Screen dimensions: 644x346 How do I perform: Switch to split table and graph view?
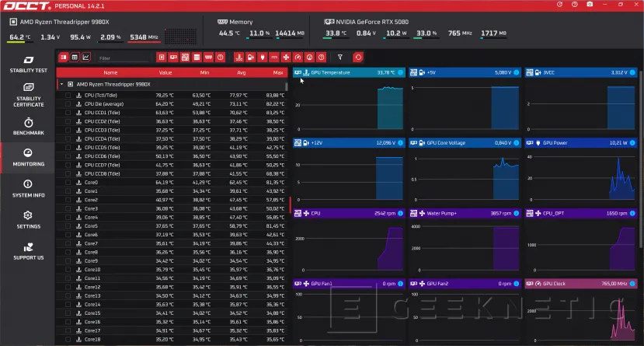tap(63, 57)
